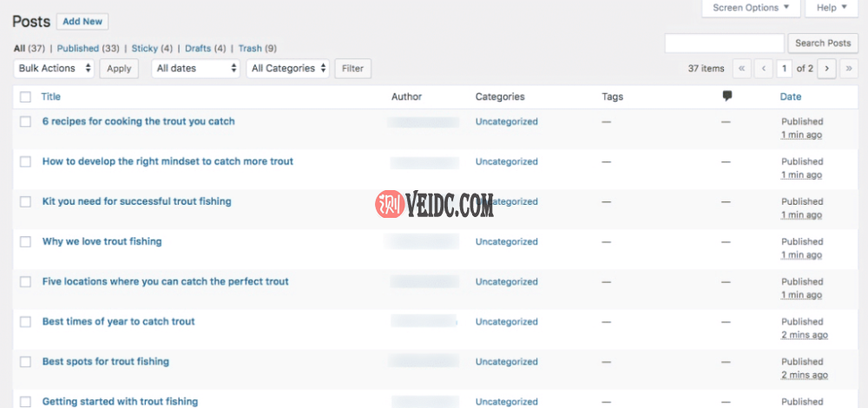This screenshot has height=408, width=868.
Task: Go to the first page arrow
Action: click(x=742, y=69)
